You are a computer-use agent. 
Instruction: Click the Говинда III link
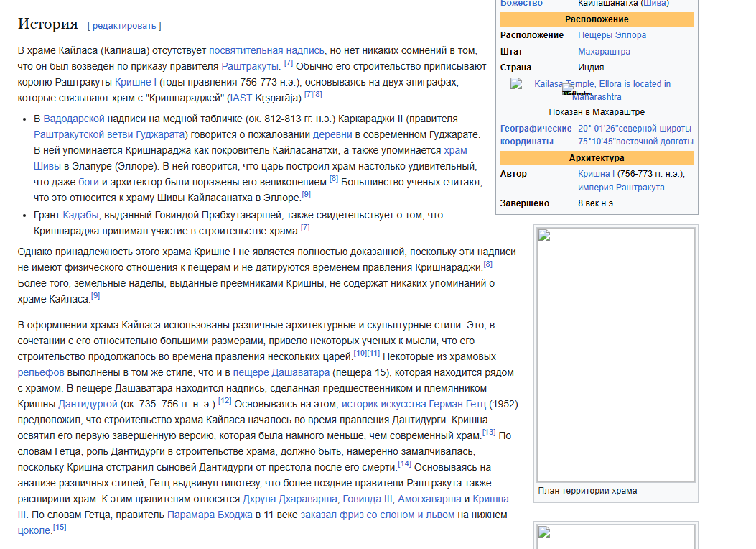368,499
